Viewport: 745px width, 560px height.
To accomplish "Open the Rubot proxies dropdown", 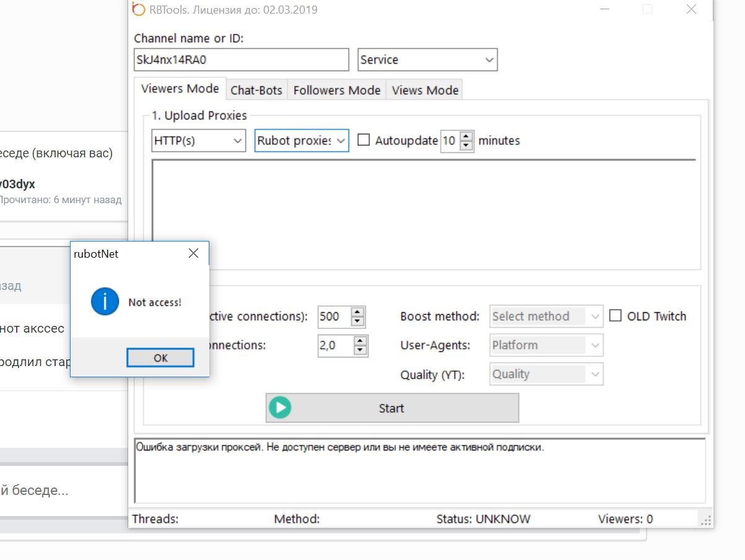I will click(x=302, y=141).
